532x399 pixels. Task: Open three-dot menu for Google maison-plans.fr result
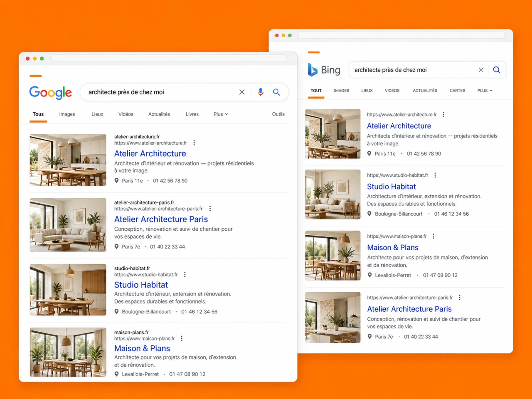(x=182, y=338)
